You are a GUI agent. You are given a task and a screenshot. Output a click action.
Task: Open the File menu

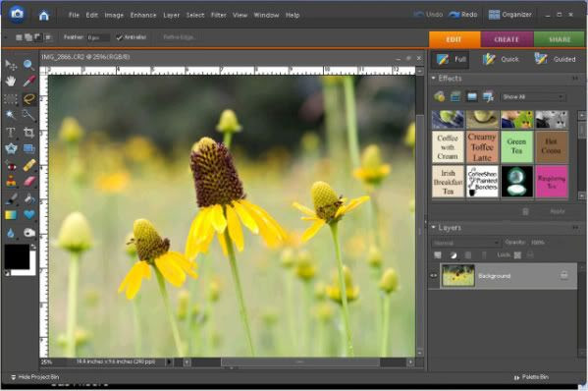(74, 15)
